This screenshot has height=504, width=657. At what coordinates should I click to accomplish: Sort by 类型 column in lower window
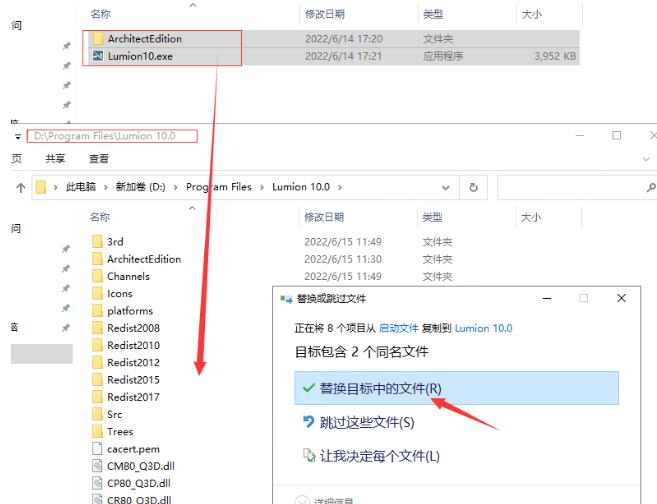[x=432, y=217]
